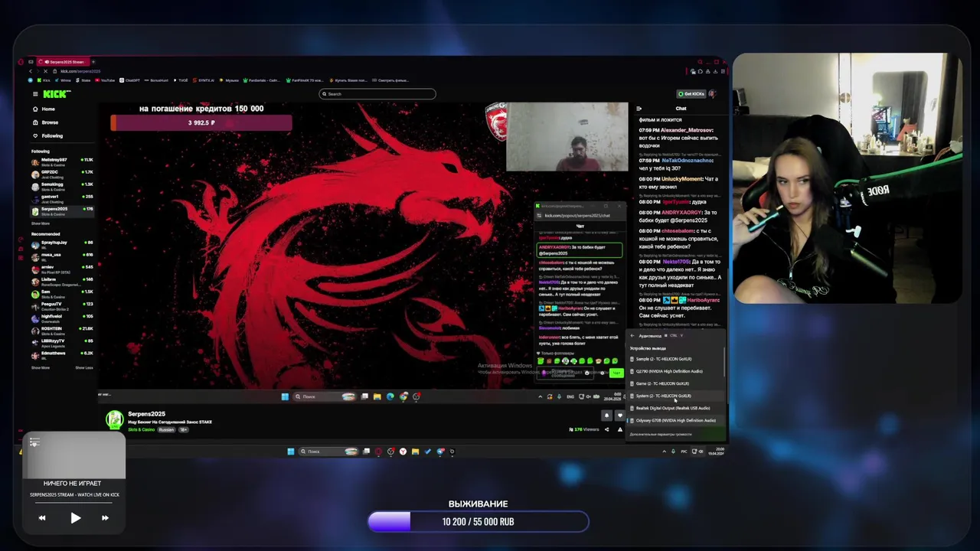Click outer taskbar Поиск search box
The image size is (980, 551).
pos(328,452)
